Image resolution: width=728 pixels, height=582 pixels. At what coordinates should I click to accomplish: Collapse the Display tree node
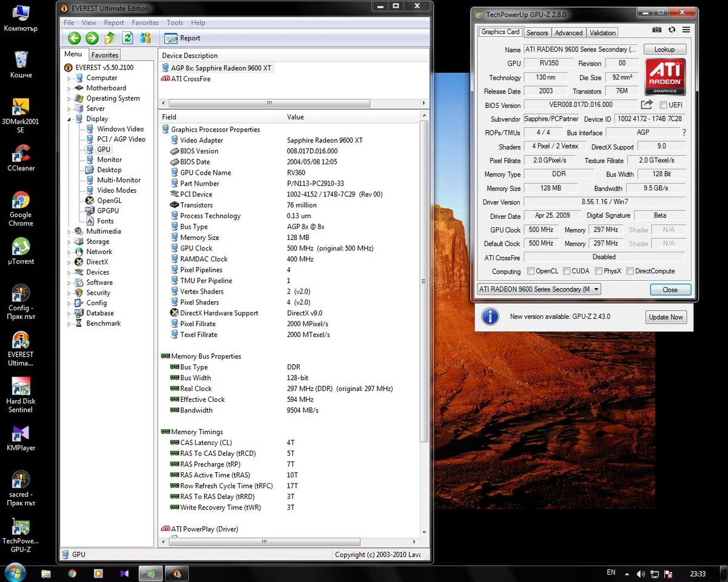click(x=69, y=119)
